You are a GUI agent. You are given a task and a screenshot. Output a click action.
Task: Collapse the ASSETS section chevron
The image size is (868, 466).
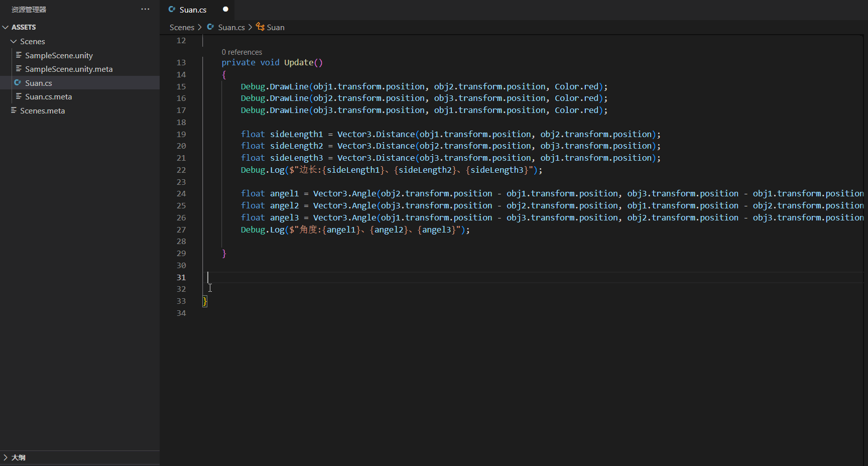pos(6,27)
